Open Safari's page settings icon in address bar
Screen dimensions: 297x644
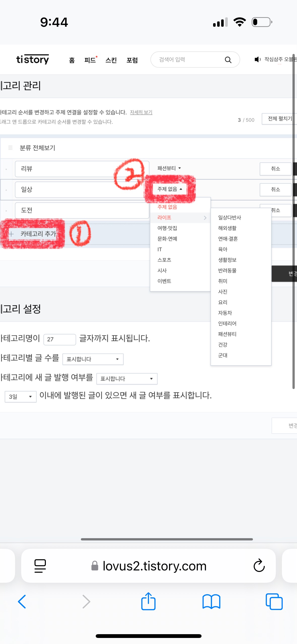point(40,566)
